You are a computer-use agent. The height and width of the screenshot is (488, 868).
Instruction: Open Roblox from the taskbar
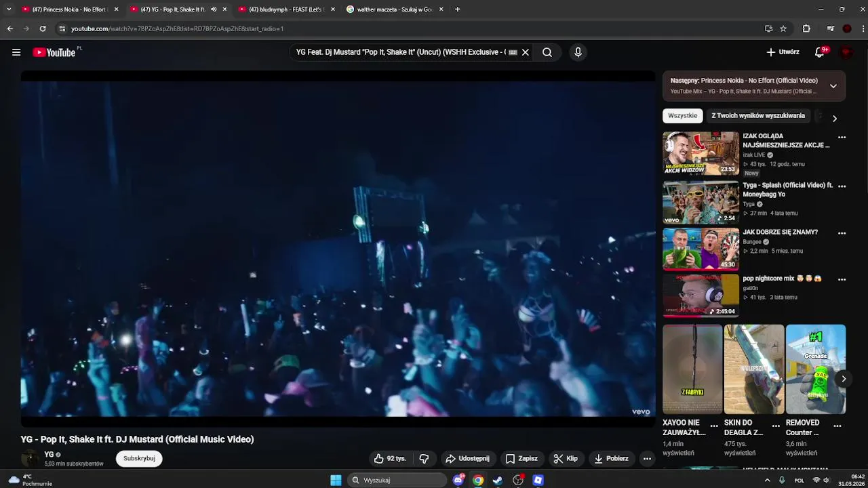click(538, 480)
